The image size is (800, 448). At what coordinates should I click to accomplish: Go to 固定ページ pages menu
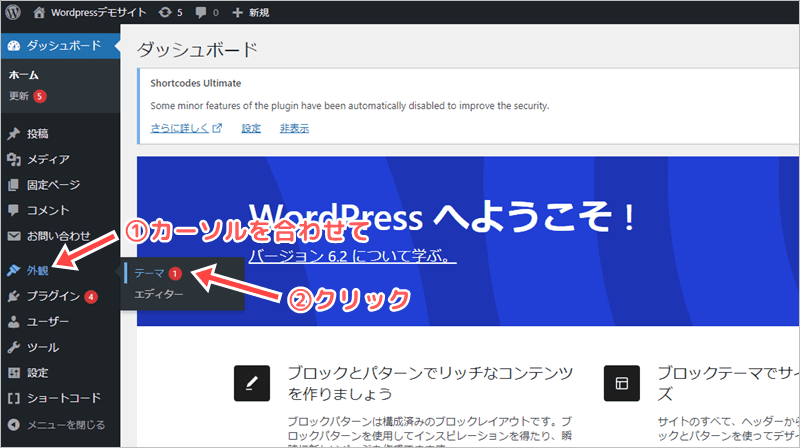[x=53, y=185]
